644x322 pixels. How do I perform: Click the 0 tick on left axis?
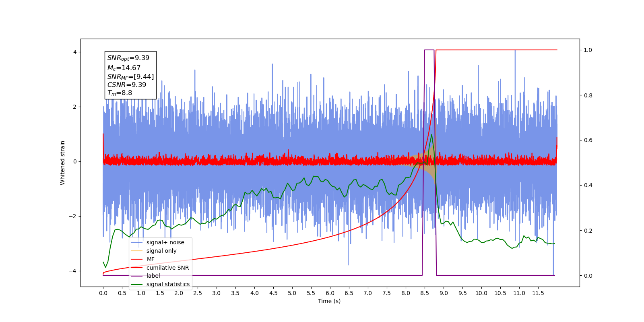pyautogui.click(x=75, y=161)
